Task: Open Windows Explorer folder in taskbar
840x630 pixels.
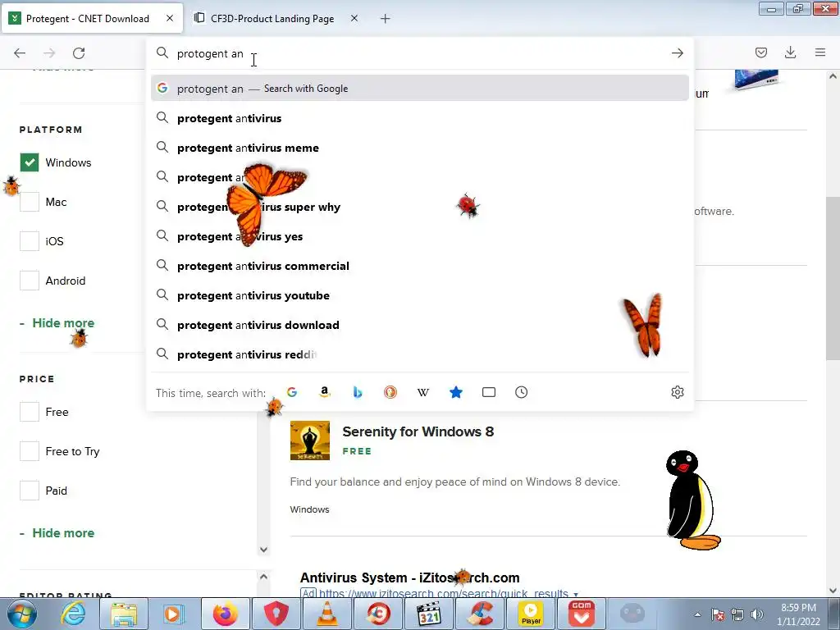Action: [x=124, y=614]
